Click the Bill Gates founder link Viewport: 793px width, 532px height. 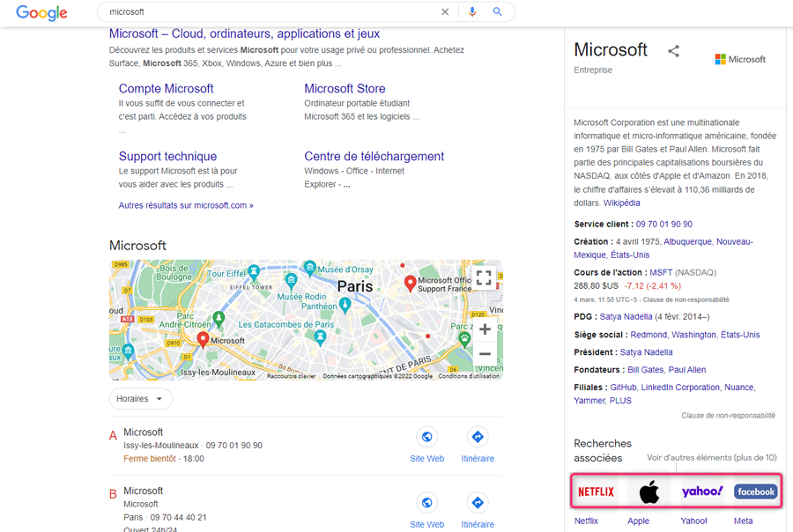[x=645, y=370]
